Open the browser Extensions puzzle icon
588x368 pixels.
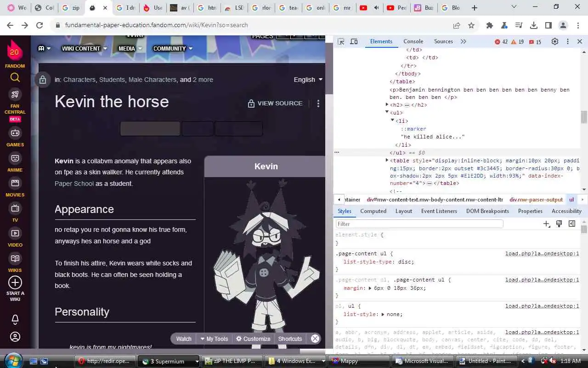click(x=490, y=25)
